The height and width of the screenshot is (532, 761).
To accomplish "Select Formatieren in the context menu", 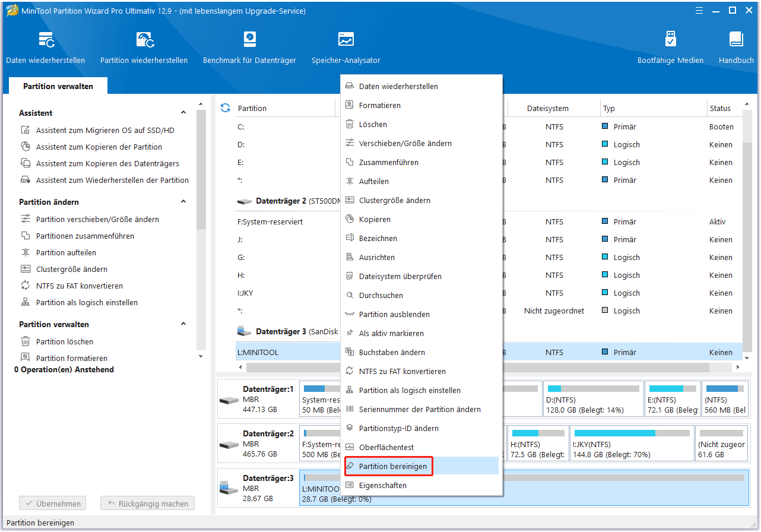I will pos(421,105).
